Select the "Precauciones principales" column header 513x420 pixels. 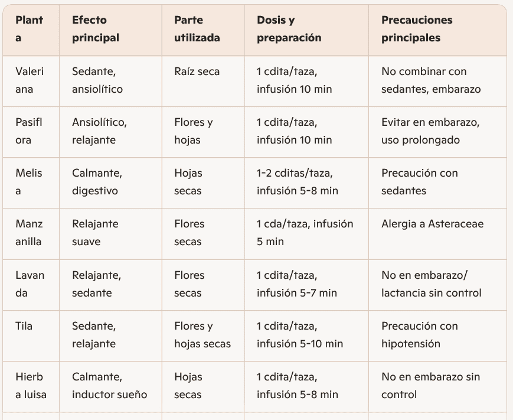[x=417, y=29]
